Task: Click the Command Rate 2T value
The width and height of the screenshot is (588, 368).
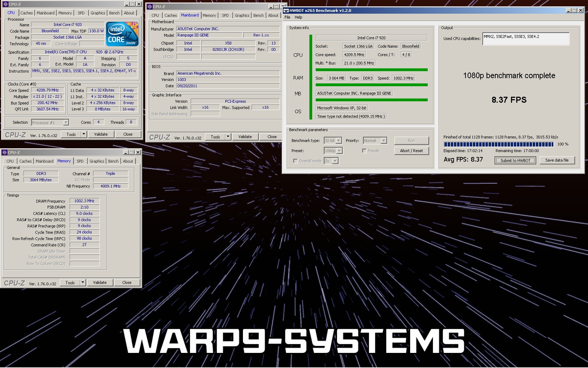Action: click(84, 245)
